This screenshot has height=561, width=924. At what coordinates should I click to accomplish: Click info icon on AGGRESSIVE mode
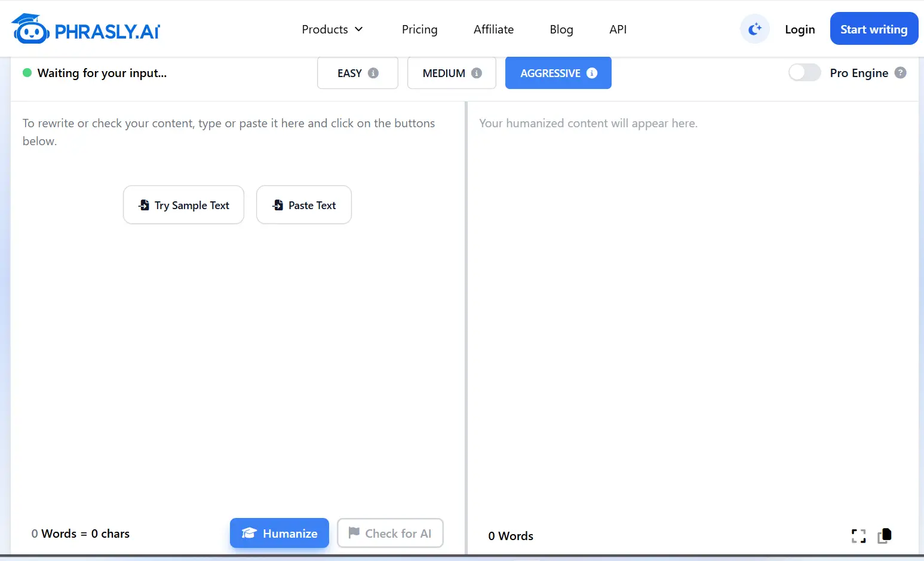click(x=592, y=73)
